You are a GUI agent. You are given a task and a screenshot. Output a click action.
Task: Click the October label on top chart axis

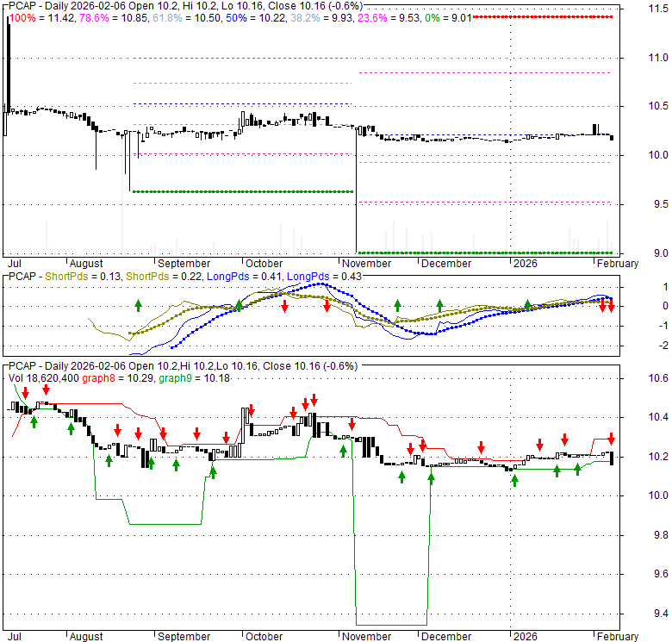point(264,263)
